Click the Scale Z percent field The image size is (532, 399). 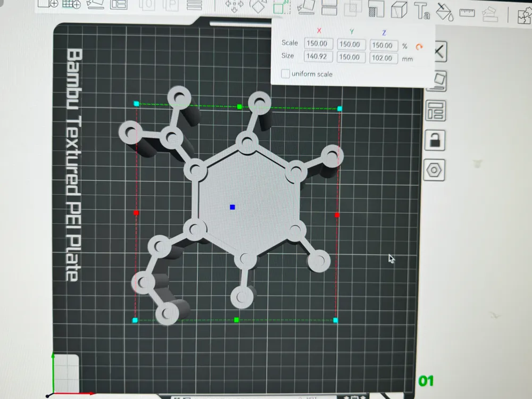click(384, 45)
